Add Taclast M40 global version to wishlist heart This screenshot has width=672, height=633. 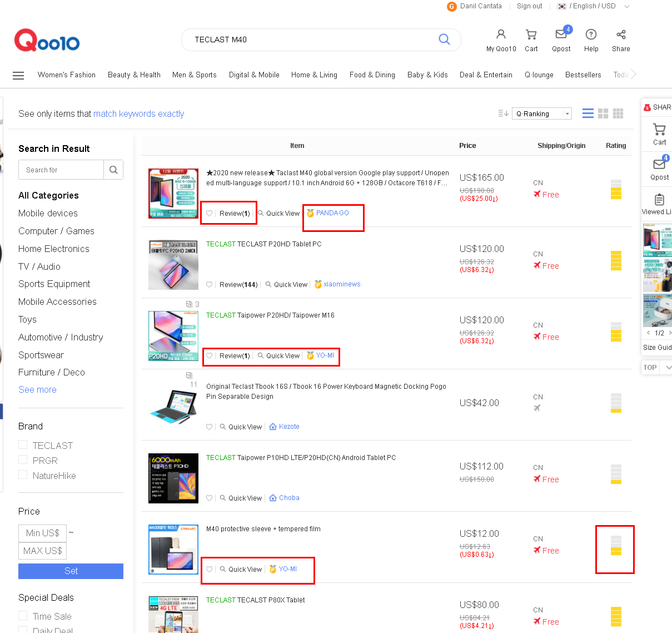210,214
